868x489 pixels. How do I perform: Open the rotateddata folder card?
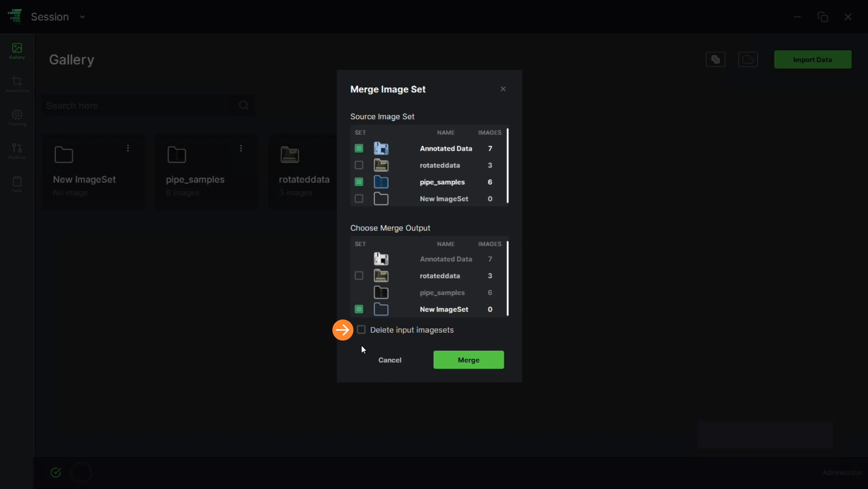[x=303, y=172]
